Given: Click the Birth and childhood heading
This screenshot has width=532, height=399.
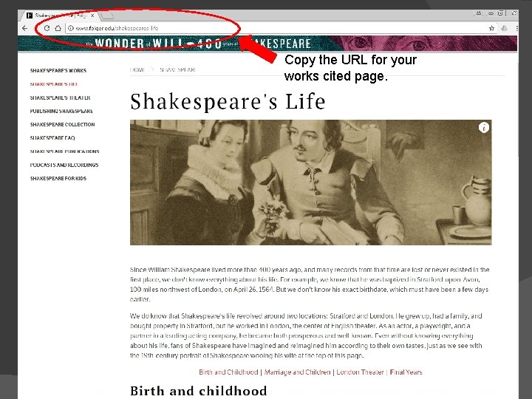Looking at the screenshot, I should 199,391.
